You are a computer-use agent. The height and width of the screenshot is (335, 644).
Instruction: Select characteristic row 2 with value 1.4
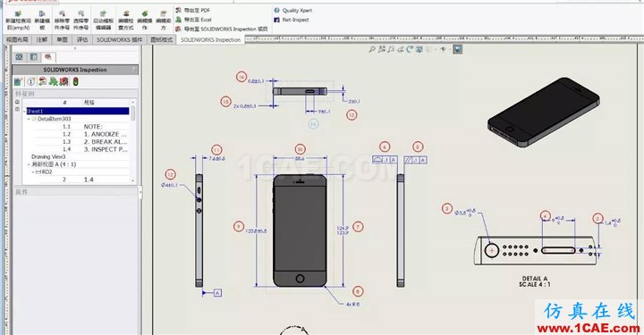click(x=82, y=180)
